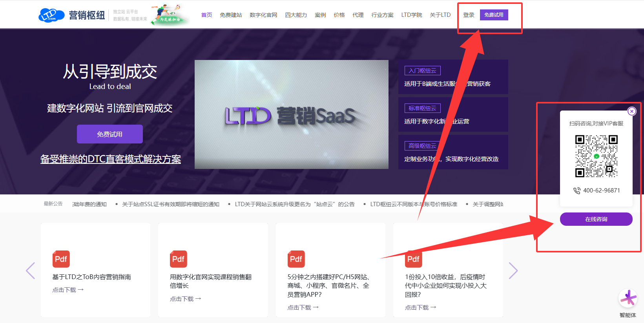Download the 基于LTD之ToB内容营销指南 PDF via 点击下载

point(68,290)
